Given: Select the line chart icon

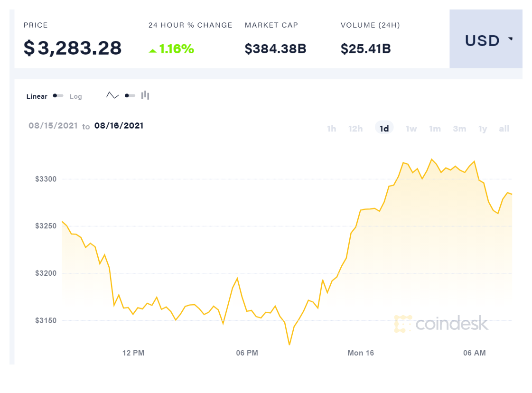Looking at the screenshot, I should coord(112,95).
